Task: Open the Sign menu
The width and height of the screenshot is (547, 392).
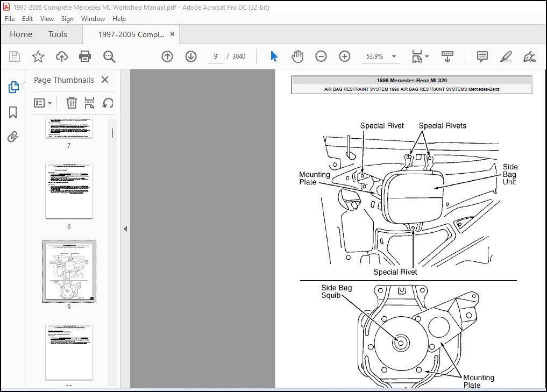Action: (67, 19)
